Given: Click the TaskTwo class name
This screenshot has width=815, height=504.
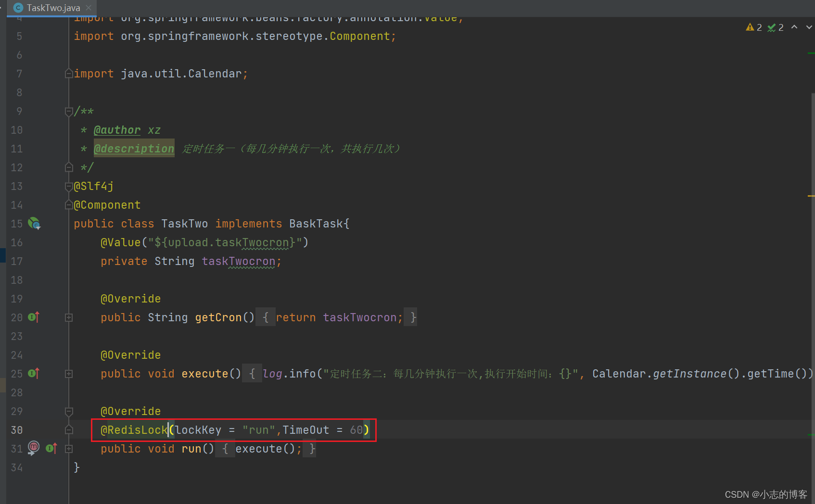Looking at the screenshot, I should [184, 224].
